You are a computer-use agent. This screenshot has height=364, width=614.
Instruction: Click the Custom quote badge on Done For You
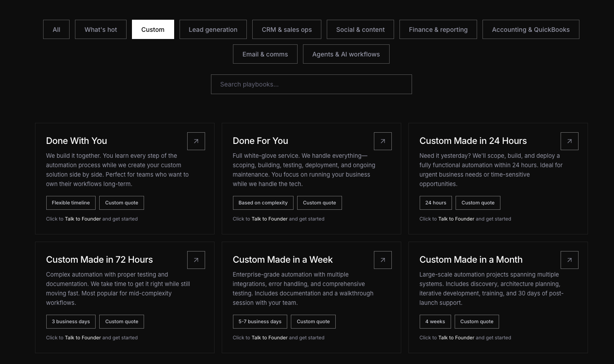[319, 203]
